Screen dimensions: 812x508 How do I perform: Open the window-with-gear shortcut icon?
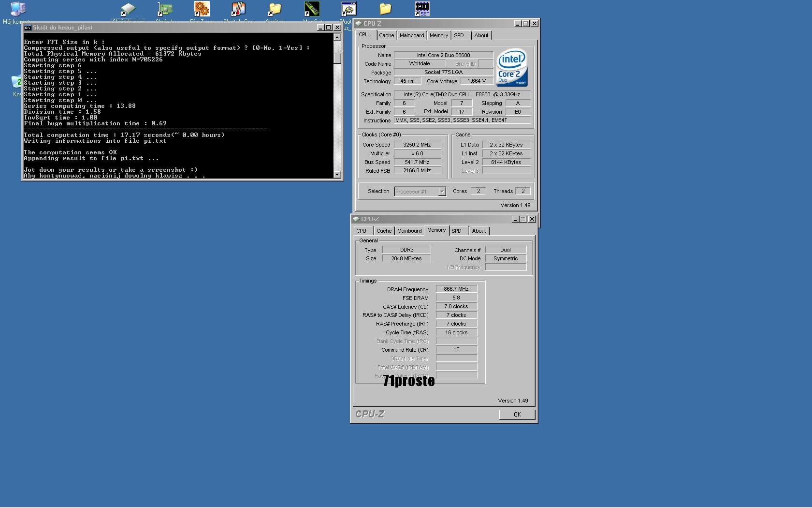tap(348, 9)
